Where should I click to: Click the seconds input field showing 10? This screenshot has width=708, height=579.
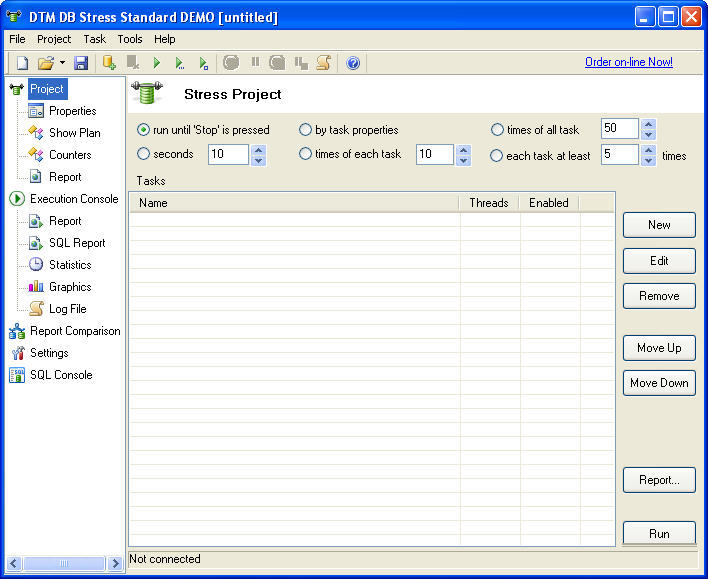228,154
